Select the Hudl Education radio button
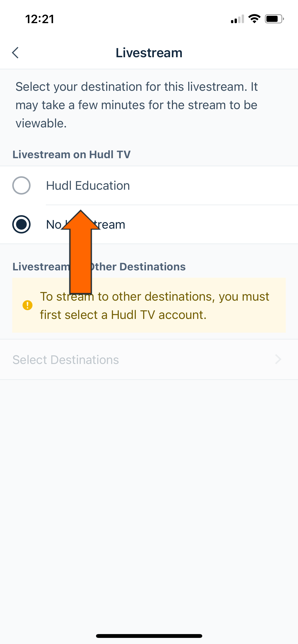The width and height of the screenshot is (298, 644). (x=22, y=185)
